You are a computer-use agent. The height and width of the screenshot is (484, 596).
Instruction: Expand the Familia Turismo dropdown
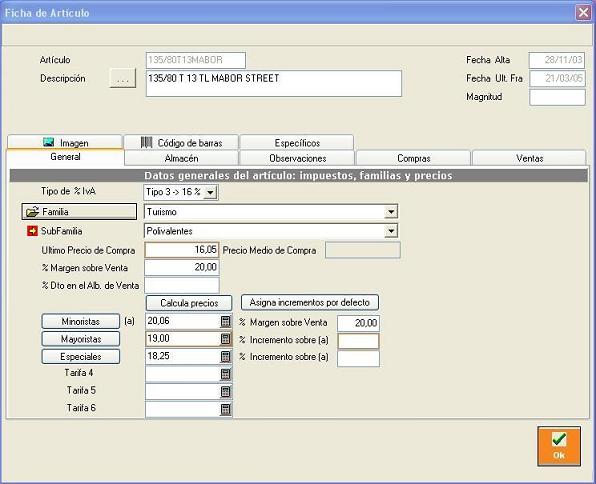[x=390, y=212]
